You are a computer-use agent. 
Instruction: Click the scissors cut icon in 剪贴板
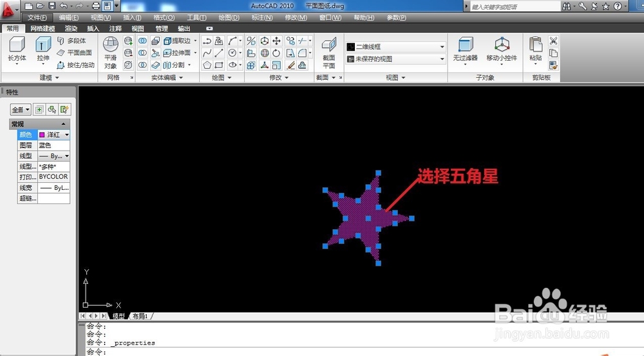[553, 41]
